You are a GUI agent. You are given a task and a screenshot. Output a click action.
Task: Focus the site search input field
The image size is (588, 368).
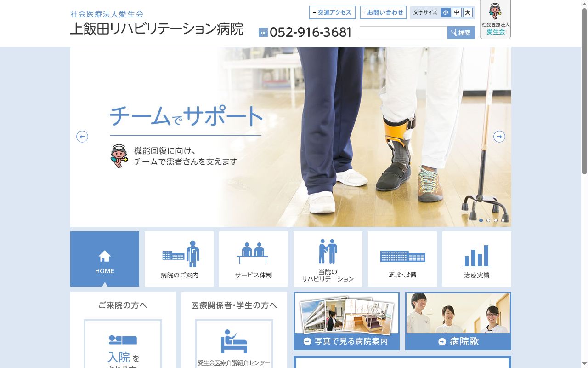403,33
